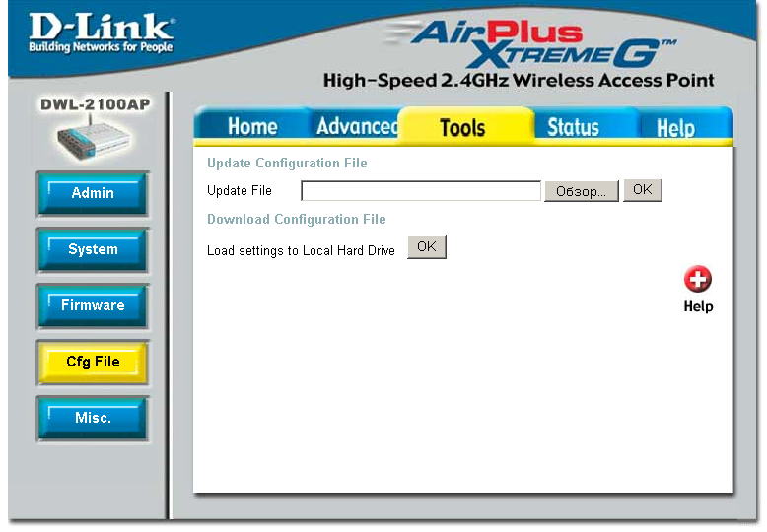Focus the Update File path field

(x=421, y=191)
